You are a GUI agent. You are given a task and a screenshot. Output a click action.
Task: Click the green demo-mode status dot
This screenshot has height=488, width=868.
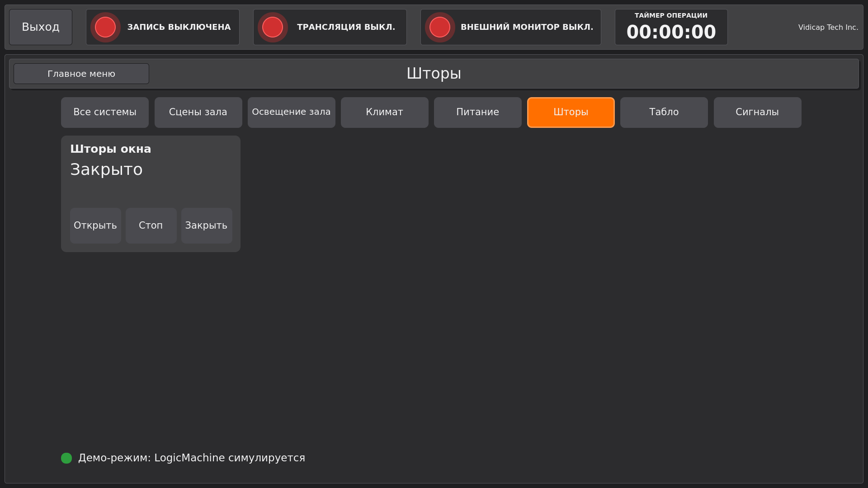pyautogui.click(x=66, y=458)
